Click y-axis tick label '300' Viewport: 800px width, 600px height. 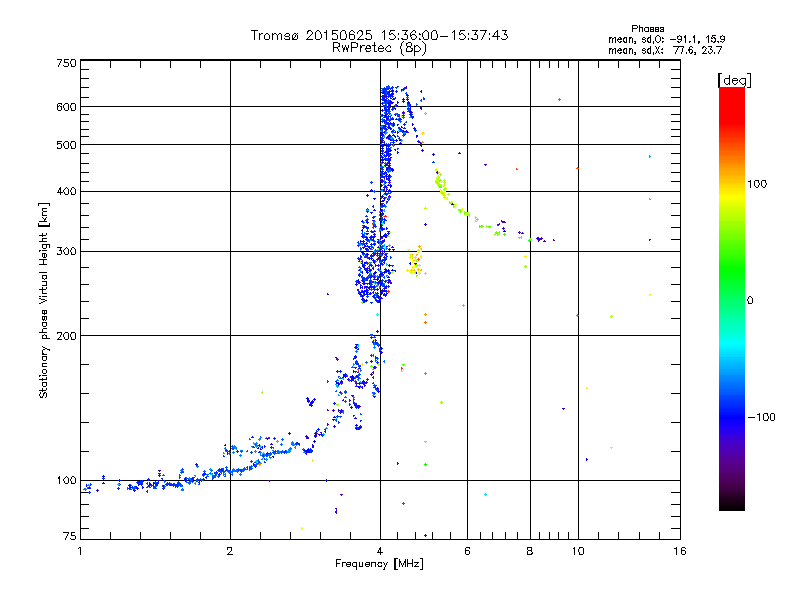[x=66, y=252]
